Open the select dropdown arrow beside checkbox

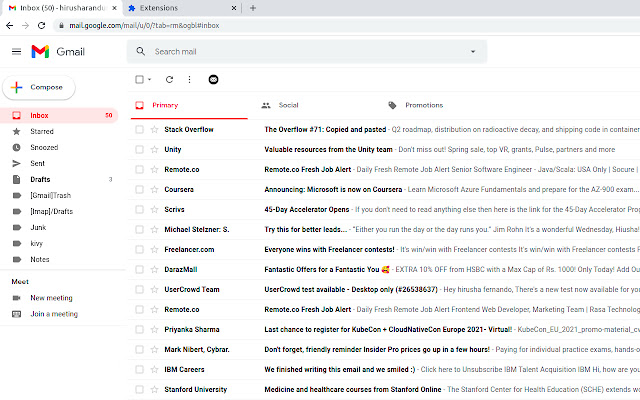[x=149, y=80]
